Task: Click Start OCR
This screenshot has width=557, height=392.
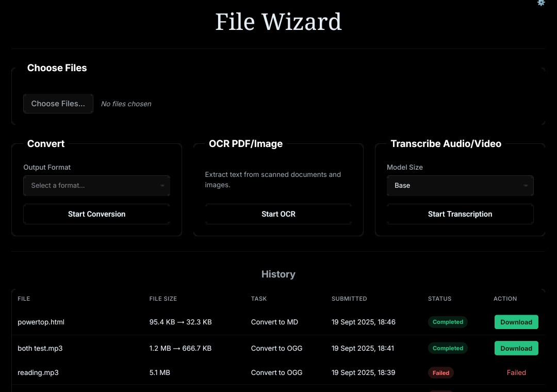Action: (x=278, y=214)
